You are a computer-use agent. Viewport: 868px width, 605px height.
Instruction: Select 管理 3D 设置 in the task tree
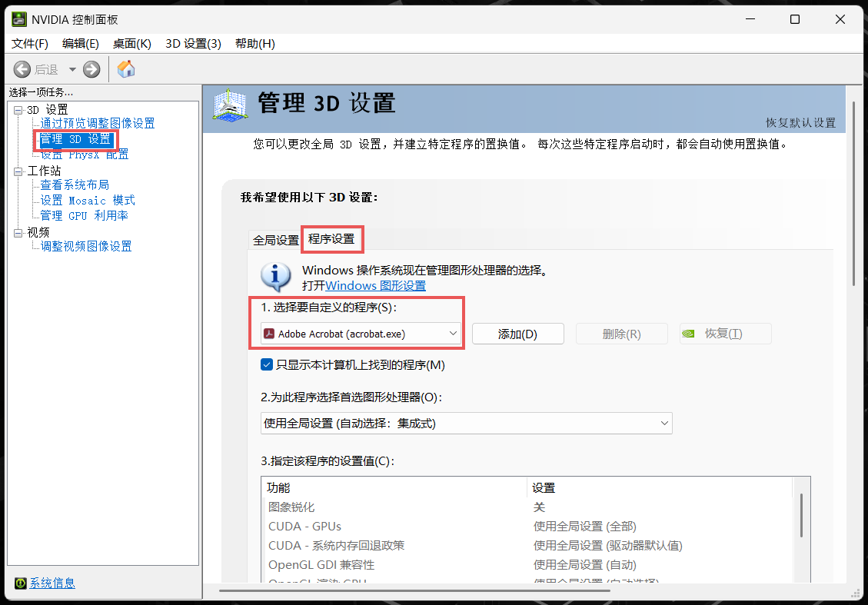(x=75, y=139)
